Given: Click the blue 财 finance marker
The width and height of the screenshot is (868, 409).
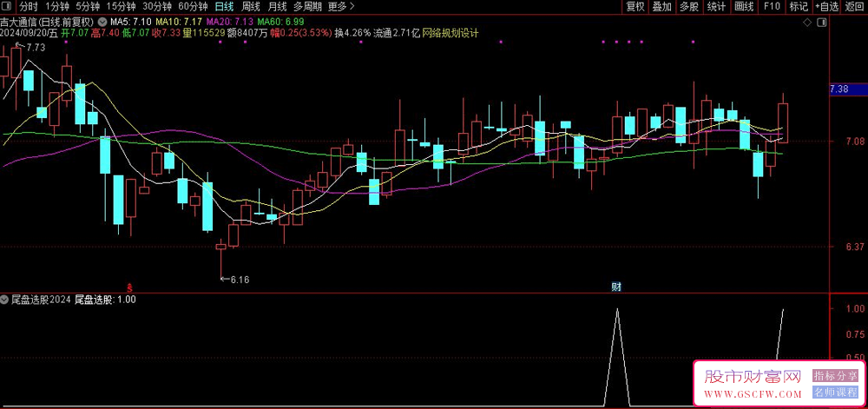Looking at the screenshot, I should 616,287.
